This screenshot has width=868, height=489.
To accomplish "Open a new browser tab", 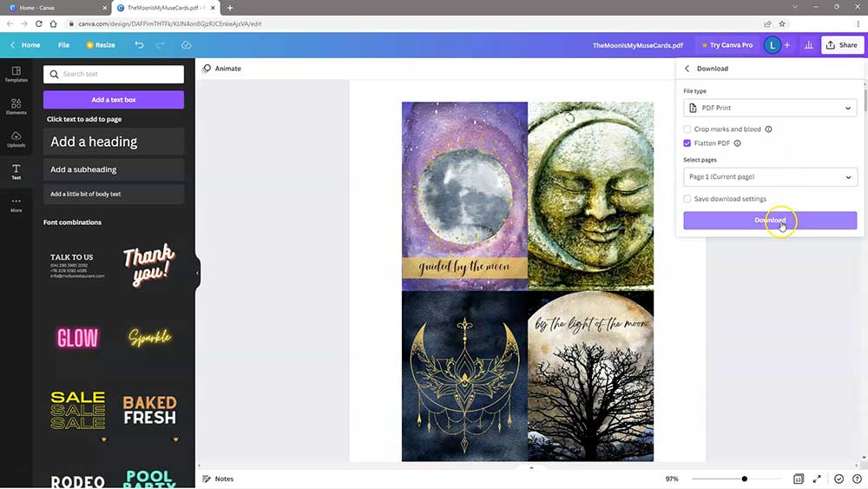I will (230, 8).
